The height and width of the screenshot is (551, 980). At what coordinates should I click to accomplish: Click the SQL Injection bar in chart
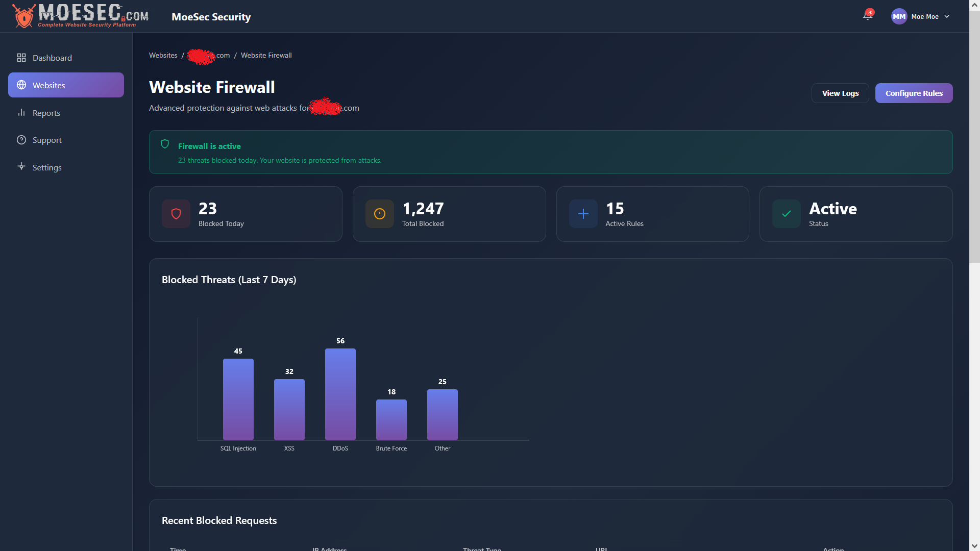coord(238,399)
